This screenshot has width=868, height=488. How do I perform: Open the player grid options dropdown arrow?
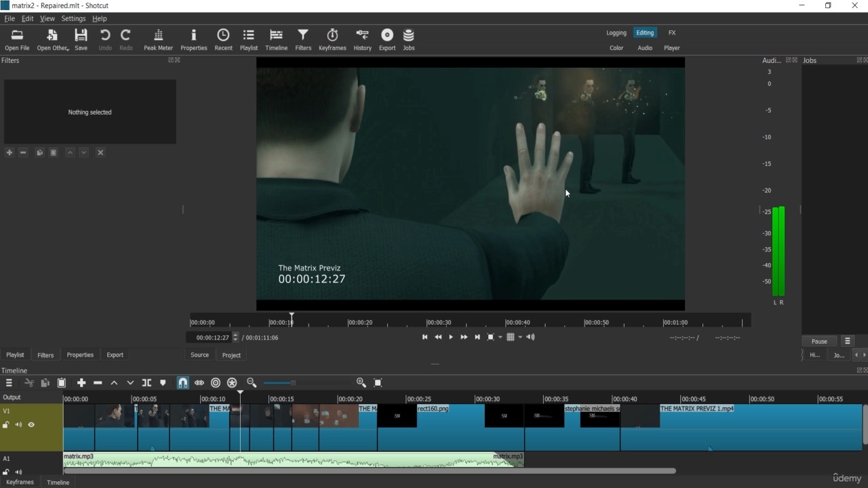point(520,337)
